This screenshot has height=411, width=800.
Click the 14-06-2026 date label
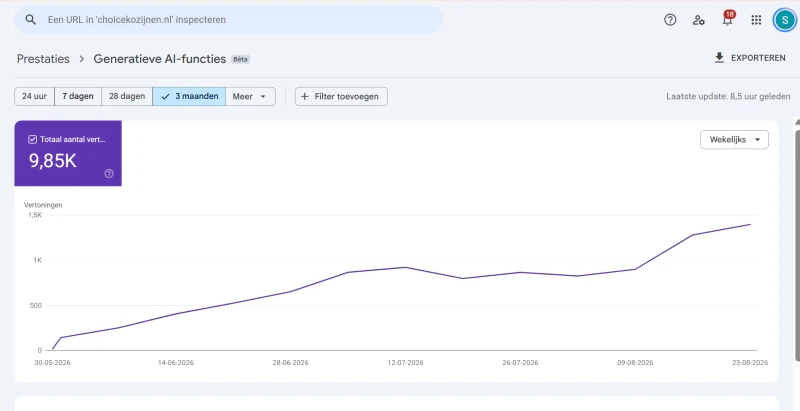point(176,363)
